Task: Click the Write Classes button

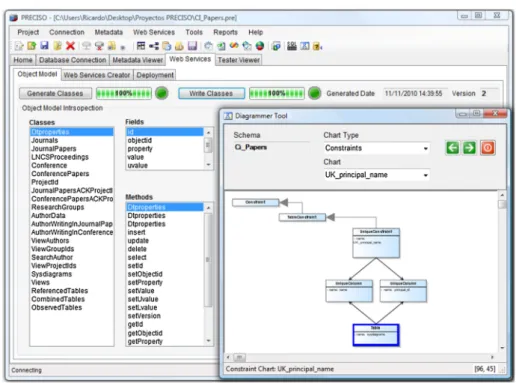Action: 211,93
